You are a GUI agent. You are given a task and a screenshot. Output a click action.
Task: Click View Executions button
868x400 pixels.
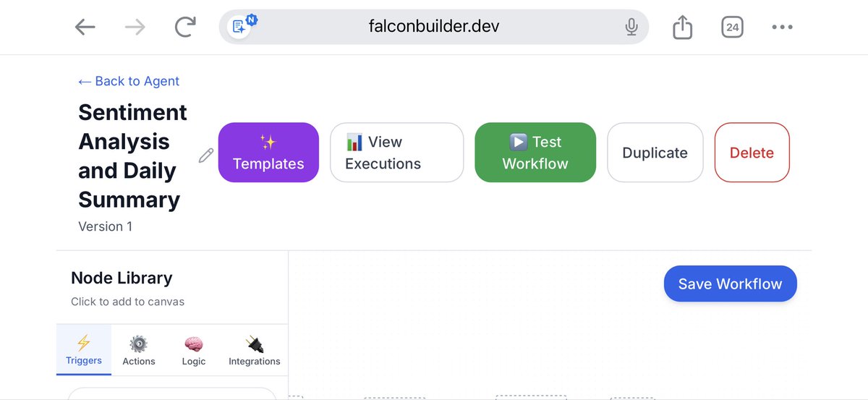[396, 153]
